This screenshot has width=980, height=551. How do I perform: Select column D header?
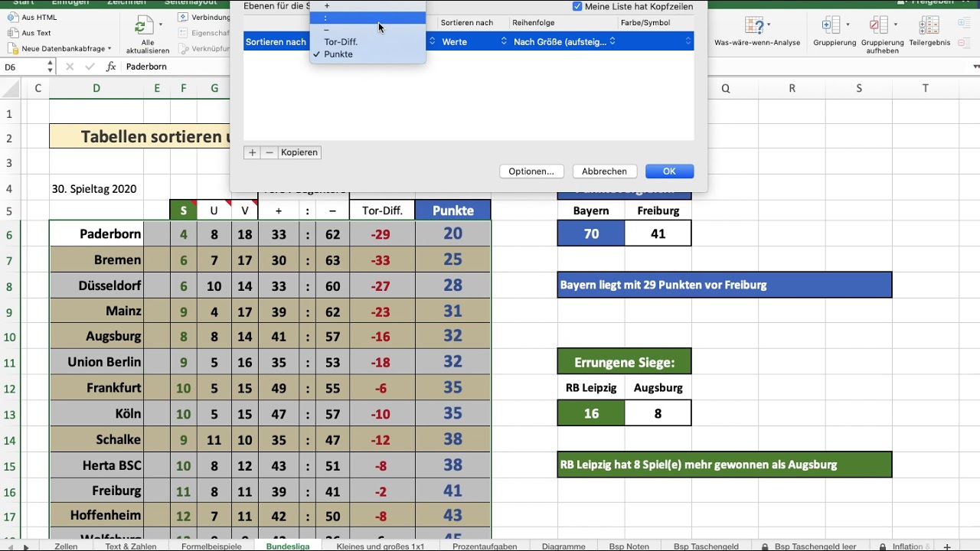(x=96, y=88)
